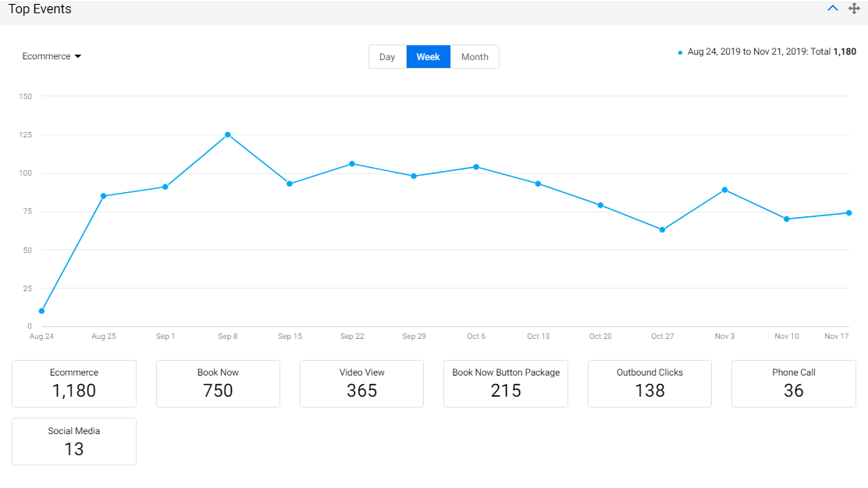Image resolution: width=868 pixels, height=488 pixels.
Task: Click the Aug 25 data point
Action: tap(104, 196)
